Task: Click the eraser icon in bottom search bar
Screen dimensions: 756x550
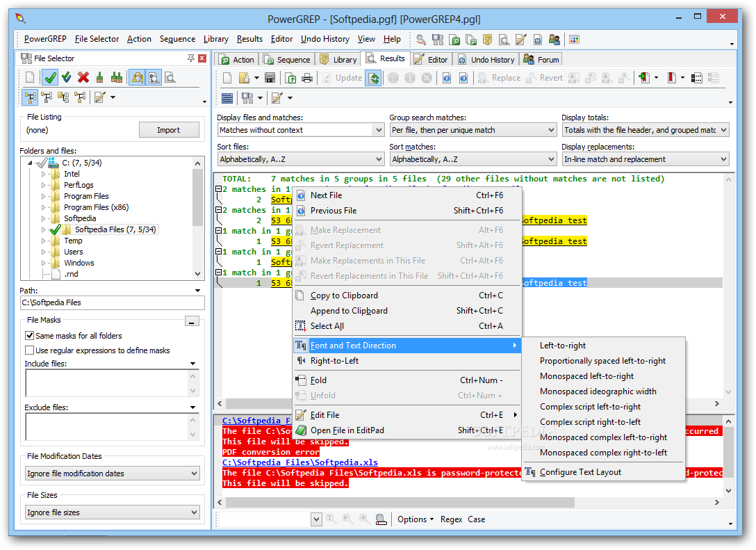Action: (381, 519)
